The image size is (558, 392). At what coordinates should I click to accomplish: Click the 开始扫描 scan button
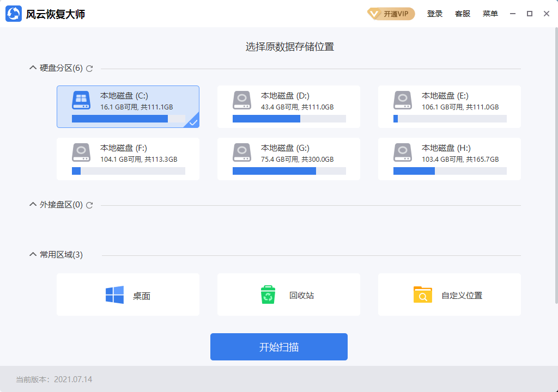(278, 346)
